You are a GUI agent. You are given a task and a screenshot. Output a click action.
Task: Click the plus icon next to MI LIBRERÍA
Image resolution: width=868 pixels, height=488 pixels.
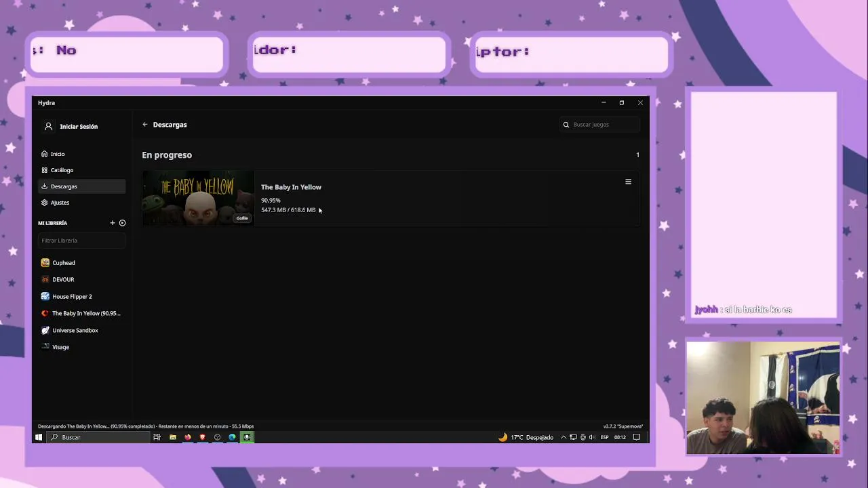pyautogui.click(x=113, y=223)
